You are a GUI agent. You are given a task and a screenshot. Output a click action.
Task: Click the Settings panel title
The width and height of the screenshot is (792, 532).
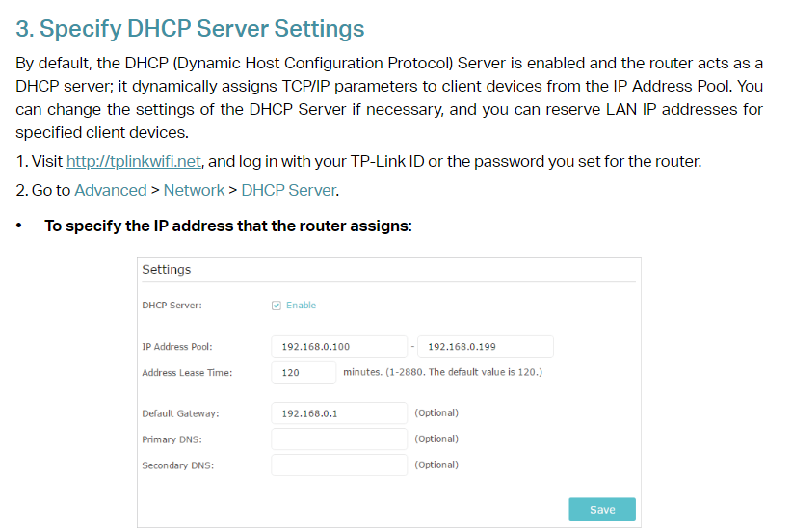click(x=167, y=269)
